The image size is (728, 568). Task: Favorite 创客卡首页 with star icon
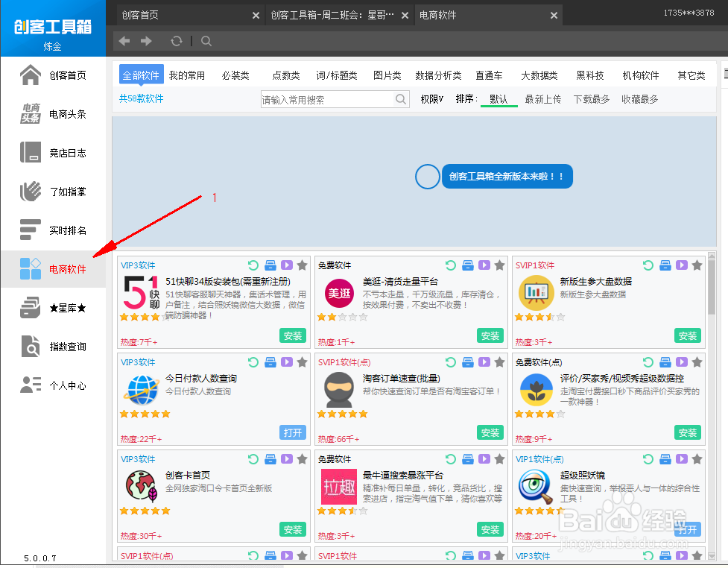pyautogui.click(x=303, y=459)
